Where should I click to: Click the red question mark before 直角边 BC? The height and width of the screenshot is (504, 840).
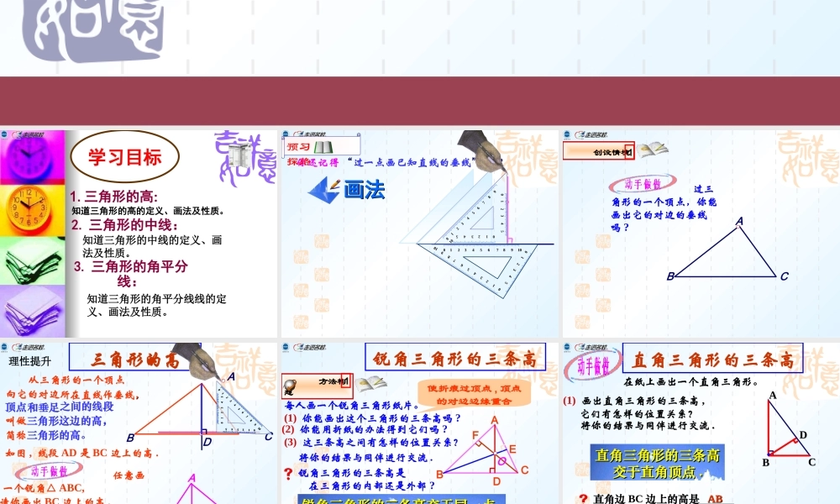(584, 499)
